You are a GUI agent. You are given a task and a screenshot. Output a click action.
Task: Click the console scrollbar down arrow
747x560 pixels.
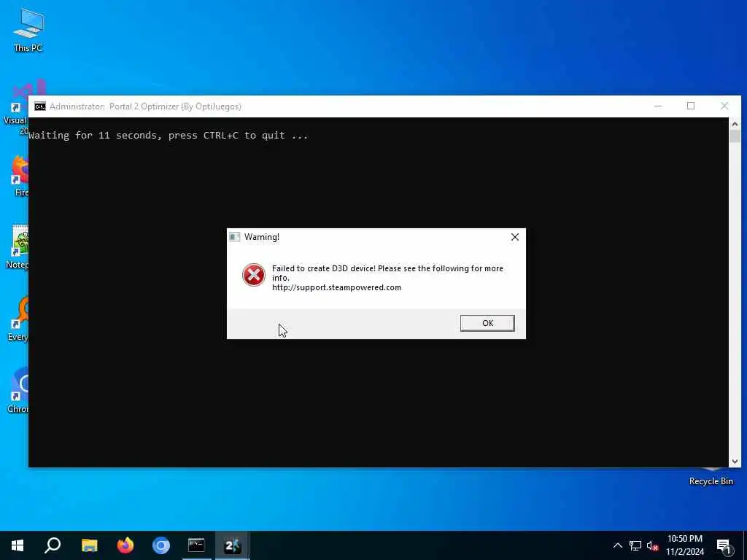pyautogui.click(x=735, y=462)
